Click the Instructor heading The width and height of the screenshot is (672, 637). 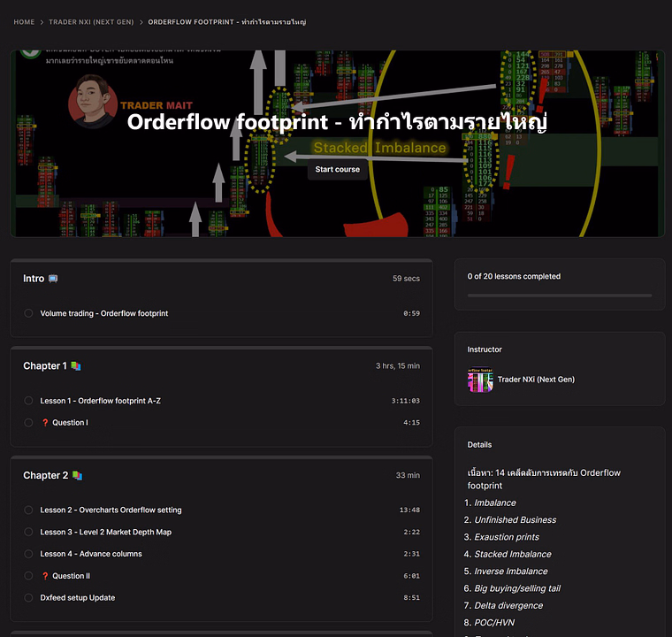tap(485, 349)
